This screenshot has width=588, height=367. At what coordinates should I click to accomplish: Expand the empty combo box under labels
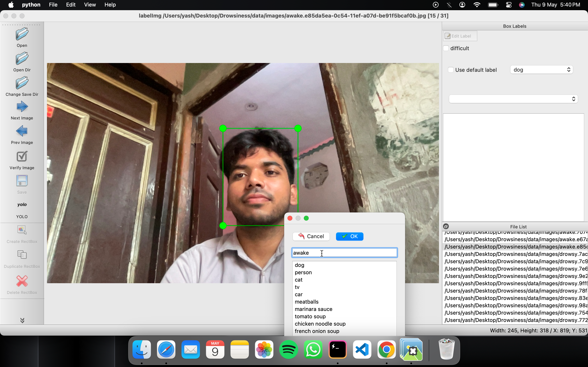pos(513,99)
